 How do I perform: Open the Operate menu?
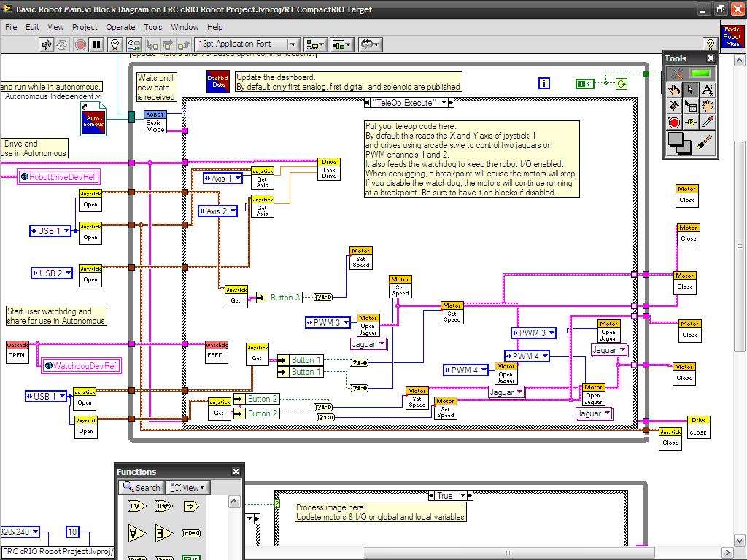coord(120,27)
